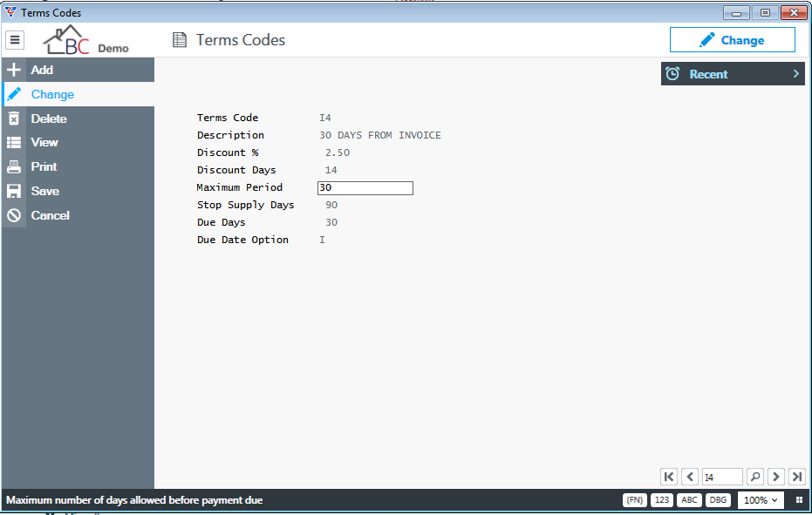
Task: Select Add in the sidebar
Action: 78,70
